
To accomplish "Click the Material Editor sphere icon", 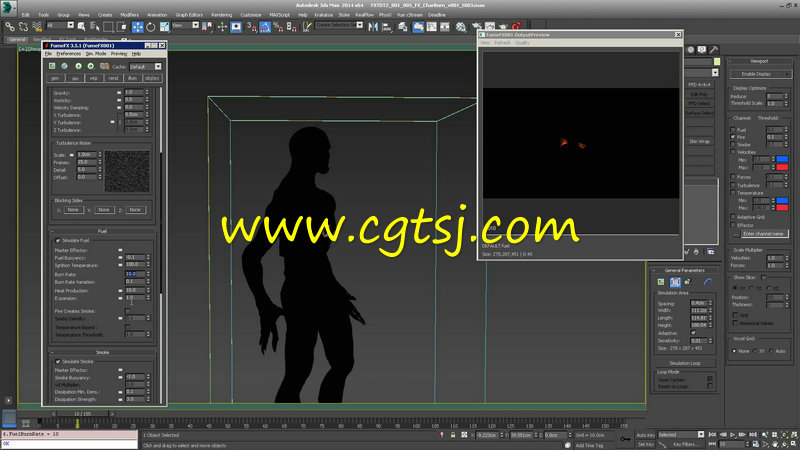I will 461,27.
